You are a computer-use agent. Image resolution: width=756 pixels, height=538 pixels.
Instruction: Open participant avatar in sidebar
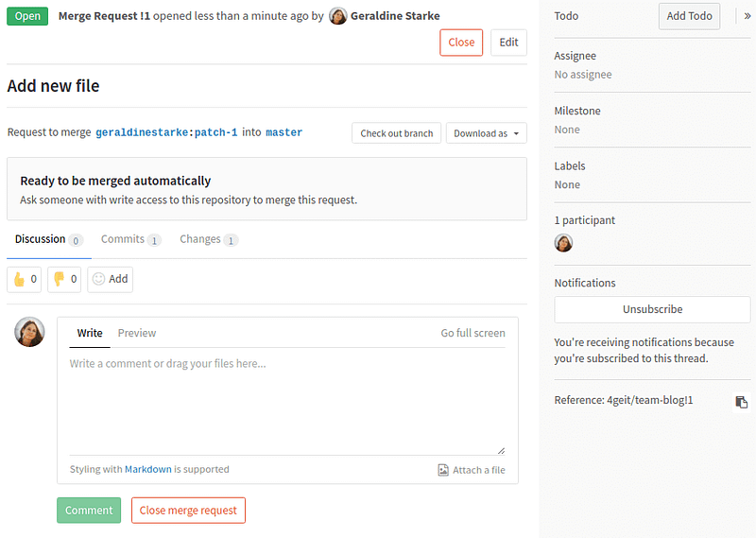click(x=563, y=243)
